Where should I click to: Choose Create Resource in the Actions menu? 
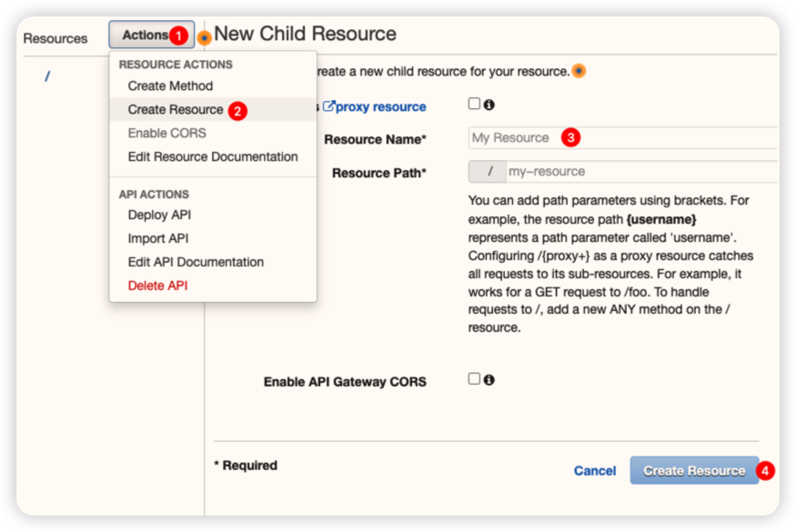[175, 109]
